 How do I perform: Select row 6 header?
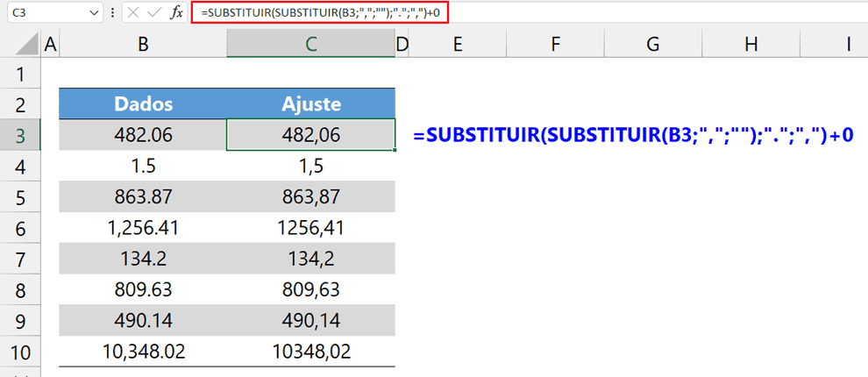[x=20, y=228]
